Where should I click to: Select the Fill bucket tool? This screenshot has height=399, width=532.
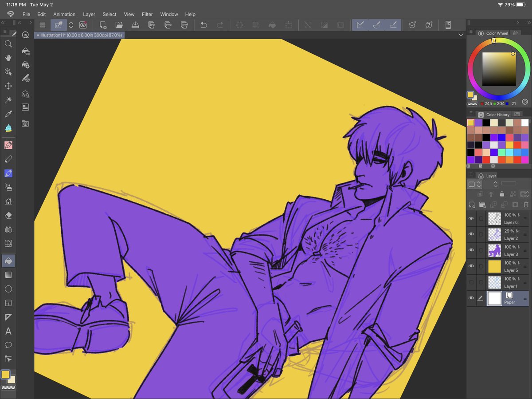tap(8, 261)
